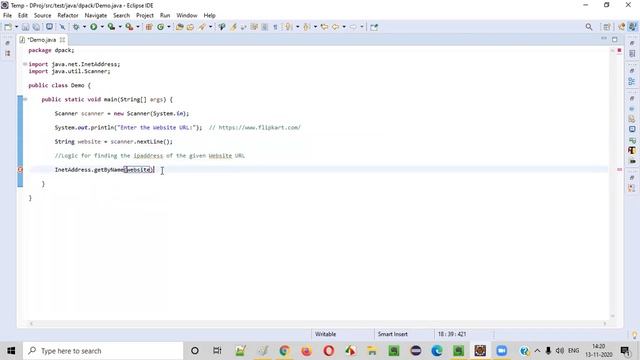640x360 pixels.
Task: Toggle Block Selection mode icon
Action: coord(264,27)
